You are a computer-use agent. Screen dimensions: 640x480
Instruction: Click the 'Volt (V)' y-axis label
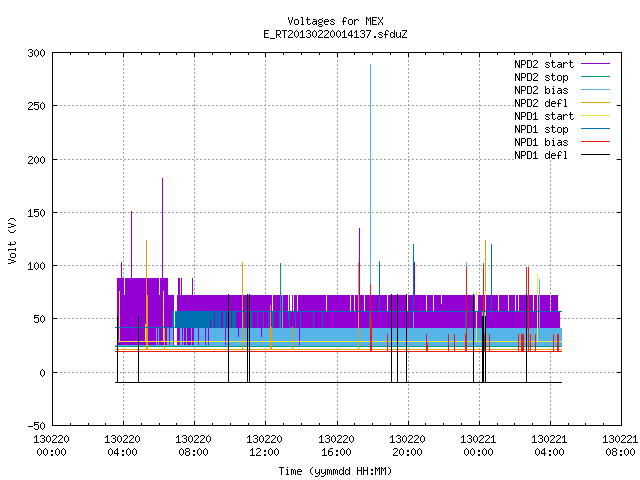tap(12, 240)
